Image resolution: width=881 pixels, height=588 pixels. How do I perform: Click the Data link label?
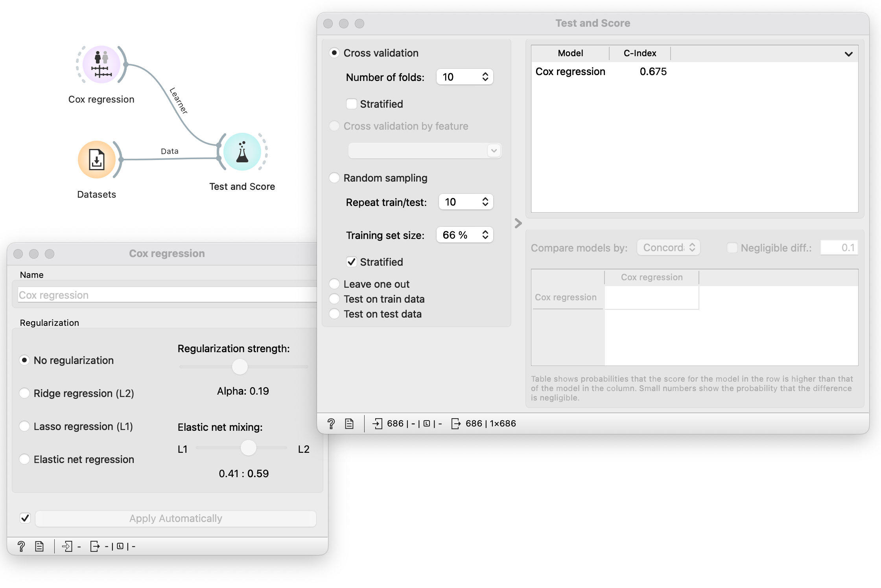[x=170, y=151]
